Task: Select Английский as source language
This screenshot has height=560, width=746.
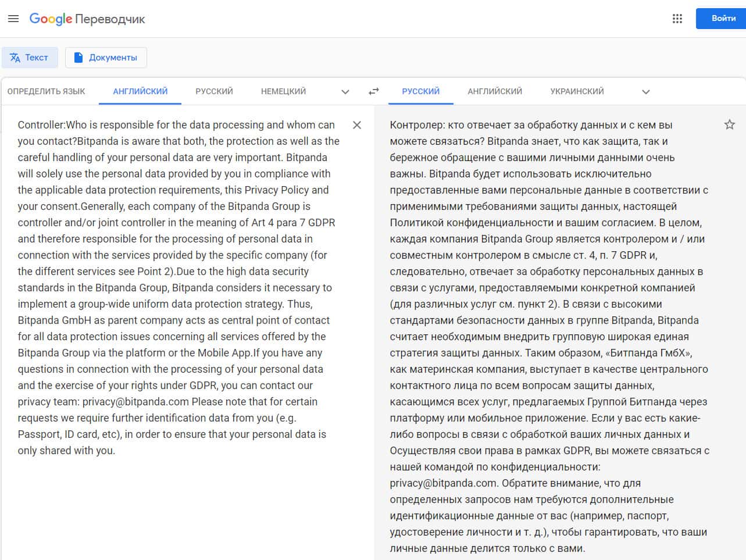Action: [140, 91]
